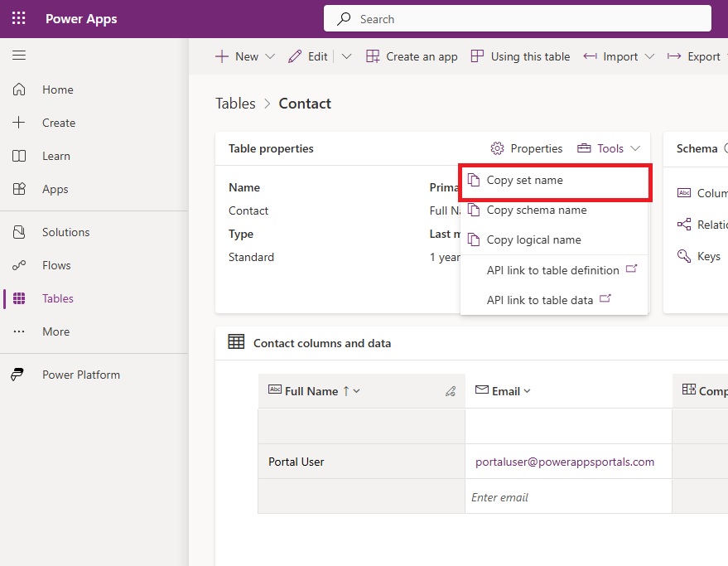This screenshot has height=566, width=728.
Task: Select Copy set name
Action: pos(554,181)
